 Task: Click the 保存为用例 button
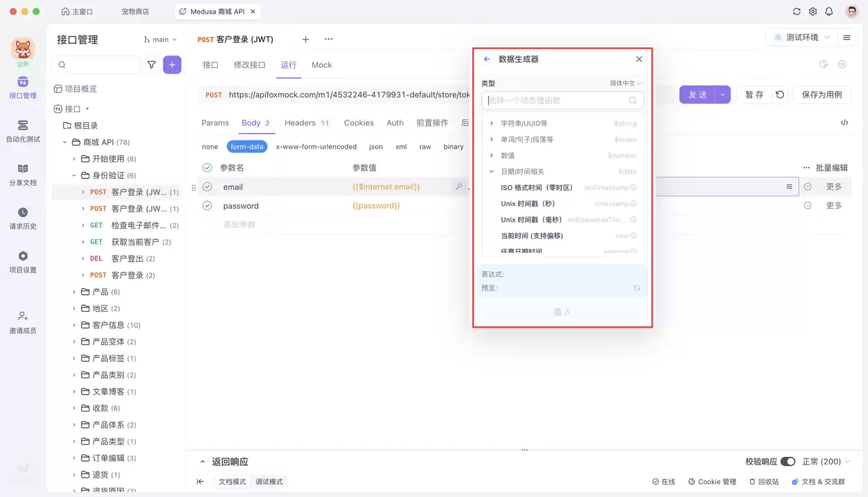tap(822, 95)
